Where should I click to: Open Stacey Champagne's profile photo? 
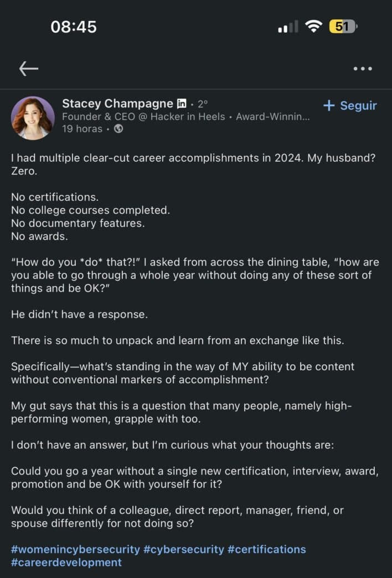(33, 117)
